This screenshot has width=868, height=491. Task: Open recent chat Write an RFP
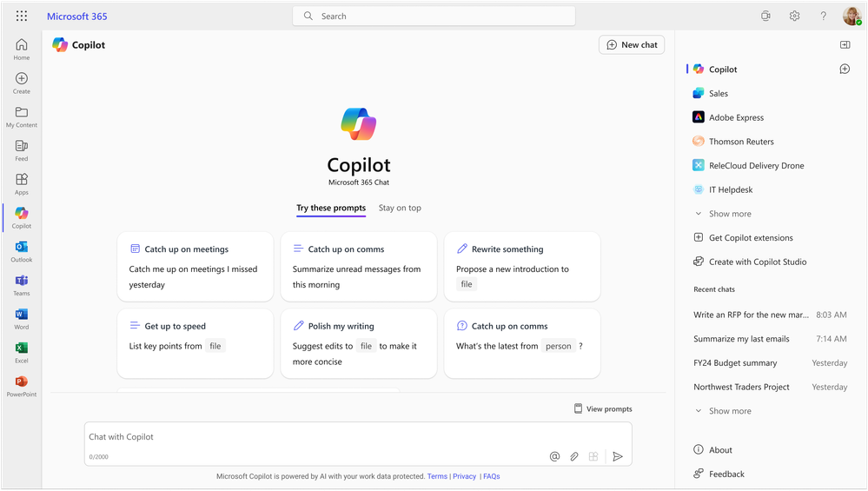pyautogui.click(x=770, y=315)
